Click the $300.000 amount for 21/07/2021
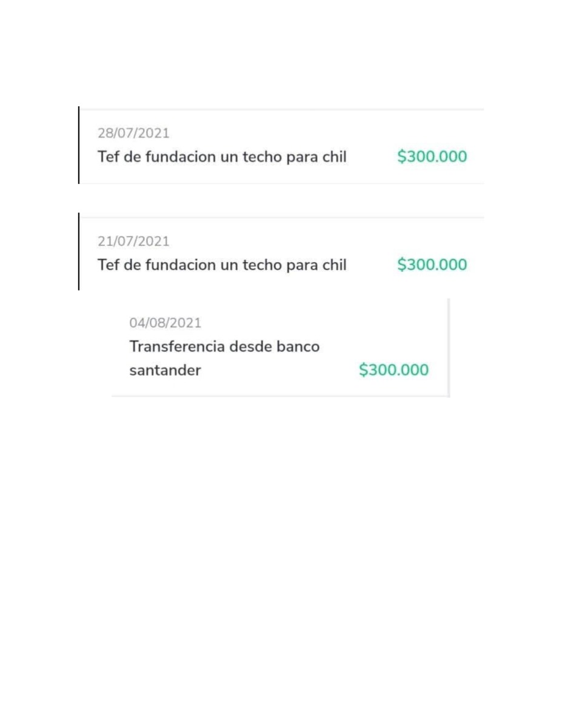 pos(432,265)
